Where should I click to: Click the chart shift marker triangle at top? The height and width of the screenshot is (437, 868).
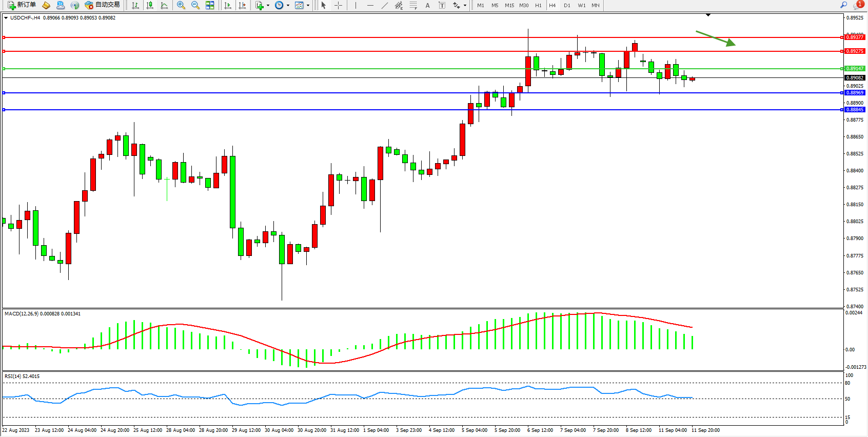[x=708, y=15]
